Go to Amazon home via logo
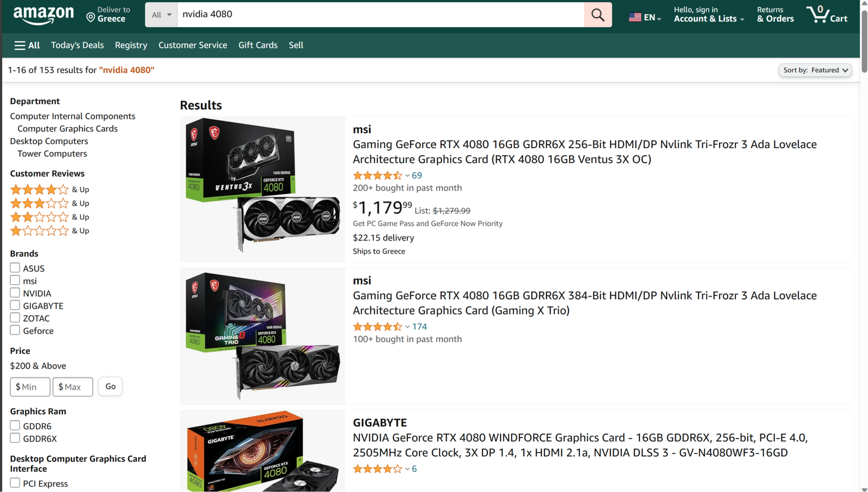 coord(43,15)
